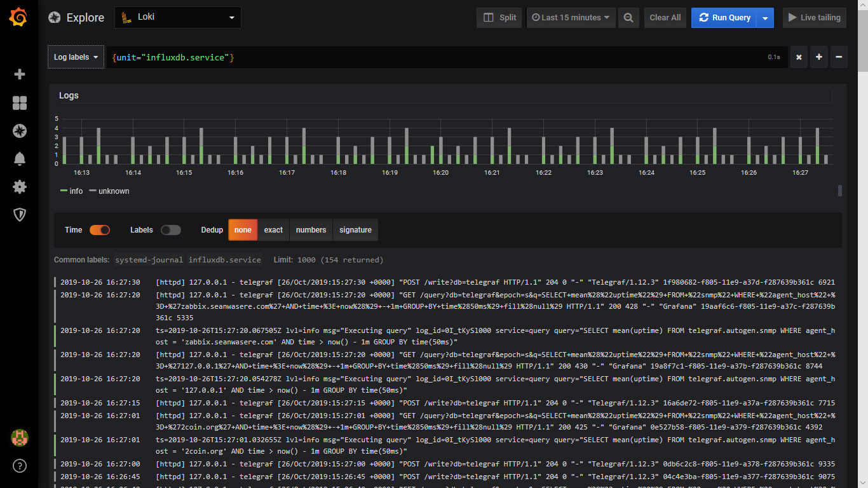Select dedup option signature
868x488 pixels.
tap(355, 230)
